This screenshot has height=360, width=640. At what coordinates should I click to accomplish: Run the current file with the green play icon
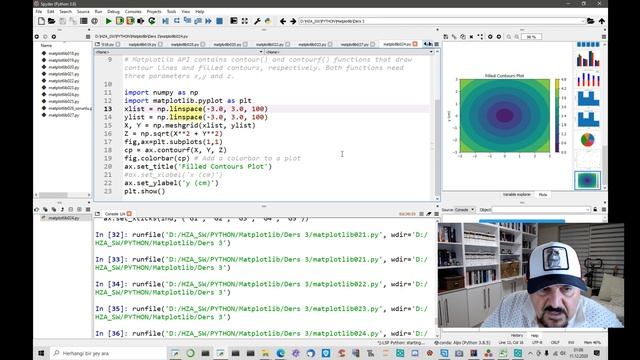(109, 21)
